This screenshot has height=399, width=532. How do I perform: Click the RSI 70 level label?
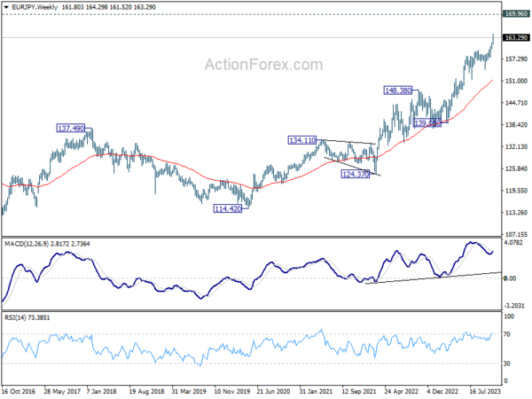pyautogui.click(x=507, y=334)
